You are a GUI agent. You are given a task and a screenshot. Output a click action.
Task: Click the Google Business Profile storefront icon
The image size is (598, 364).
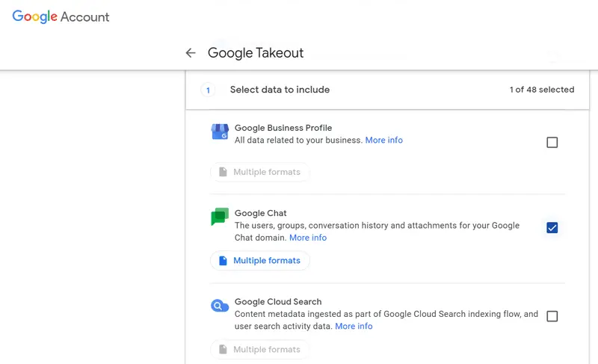click(x=220, y=132)
